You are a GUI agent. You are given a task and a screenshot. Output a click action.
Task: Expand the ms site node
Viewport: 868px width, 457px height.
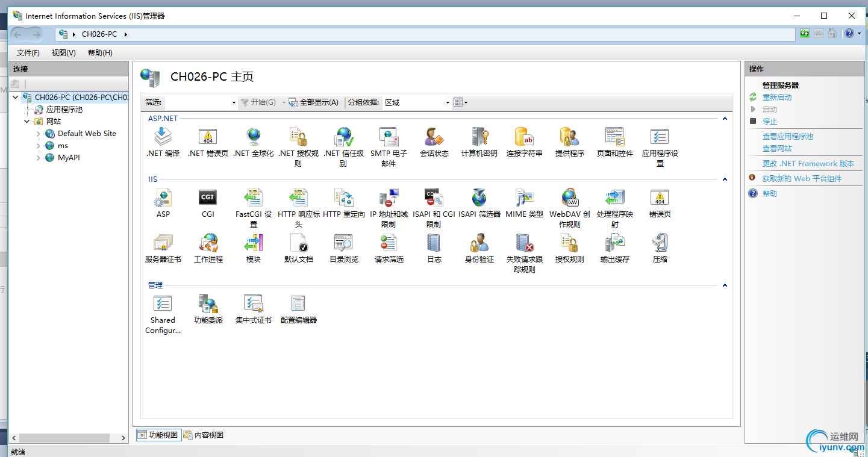pos(39,146)
